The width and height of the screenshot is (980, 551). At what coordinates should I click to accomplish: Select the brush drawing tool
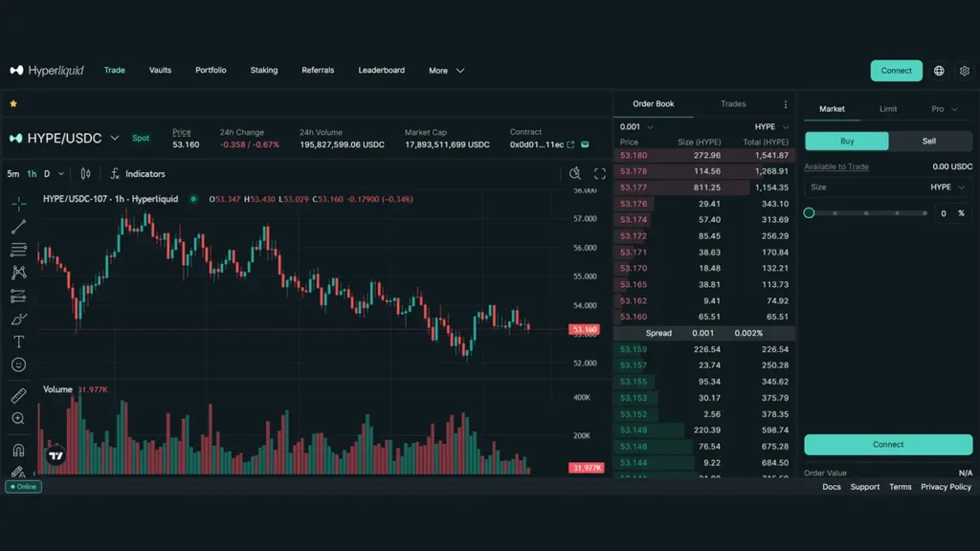point(19,320)
